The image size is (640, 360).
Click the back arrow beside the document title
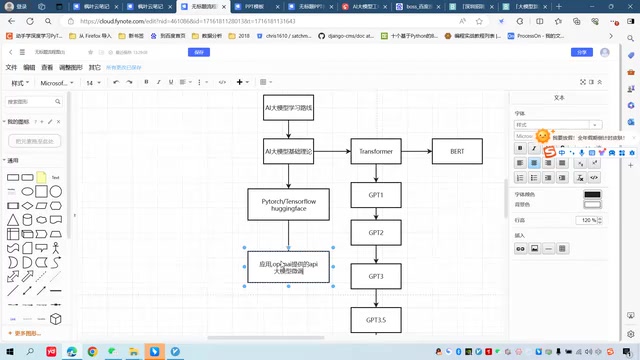(x=11, y=52)
